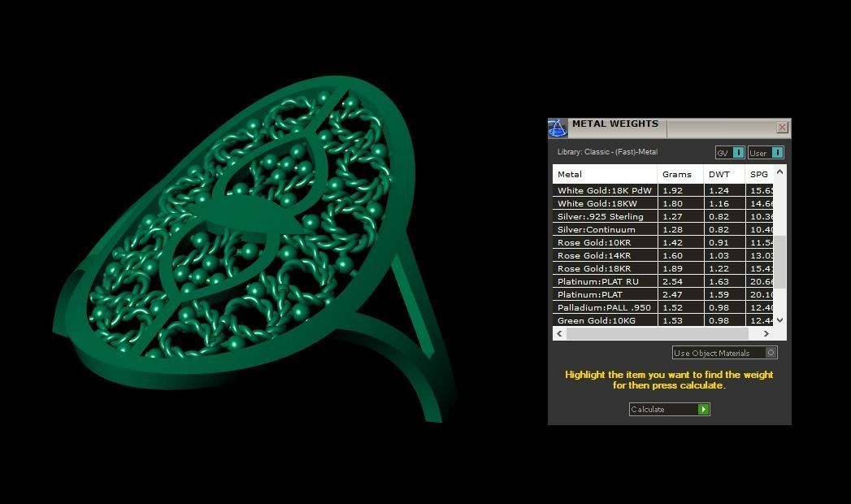Select the White Gold:18KW row
Viewport: 851px width, 504px height.
pyautogui.click(x=662, y=203)
